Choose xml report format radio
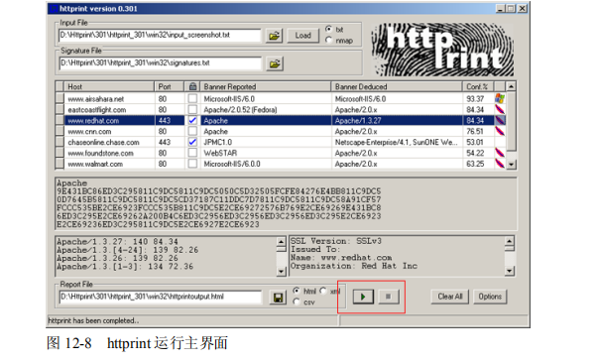Screen dimensions: 598x364 pyautogui.click(x=323, y=291)
